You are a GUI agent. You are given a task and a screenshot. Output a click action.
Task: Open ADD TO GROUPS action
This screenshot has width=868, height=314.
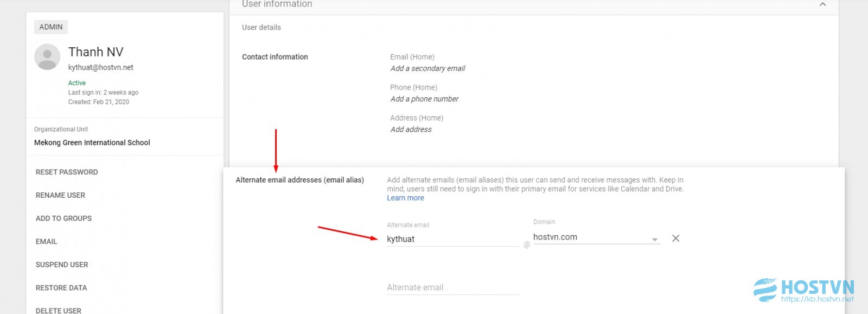click(x=63, y=218)
